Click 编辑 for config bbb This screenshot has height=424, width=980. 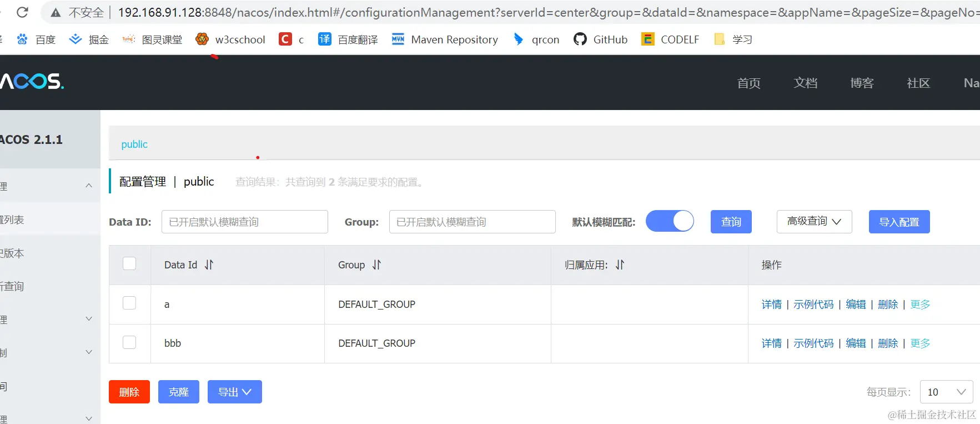856,343
